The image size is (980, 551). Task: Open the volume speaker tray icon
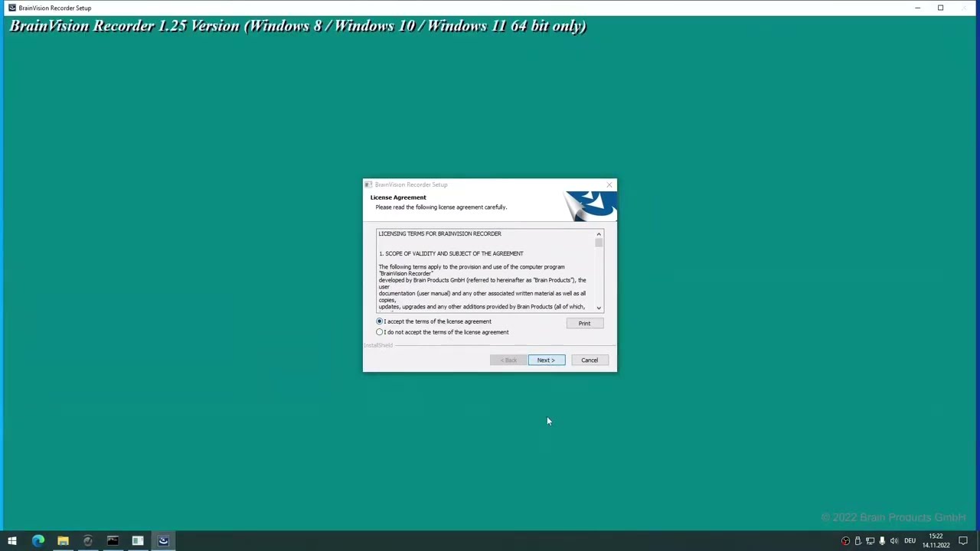[893, 541]
